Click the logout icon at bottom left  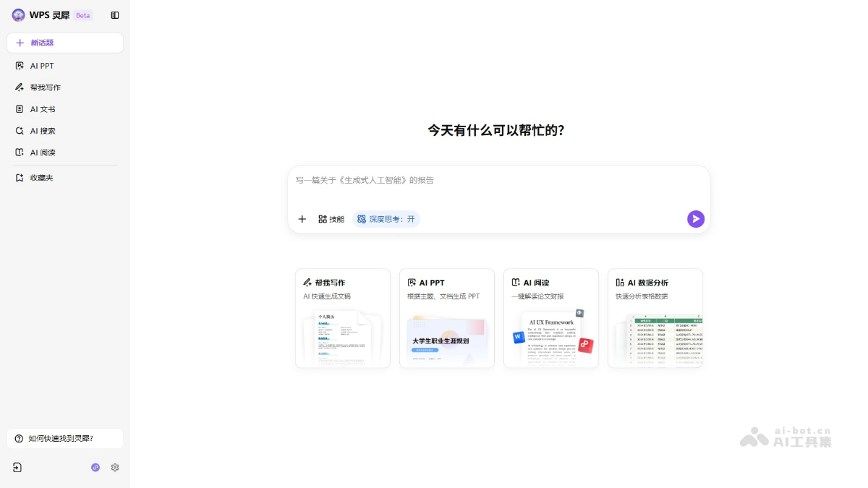(17, 467)
